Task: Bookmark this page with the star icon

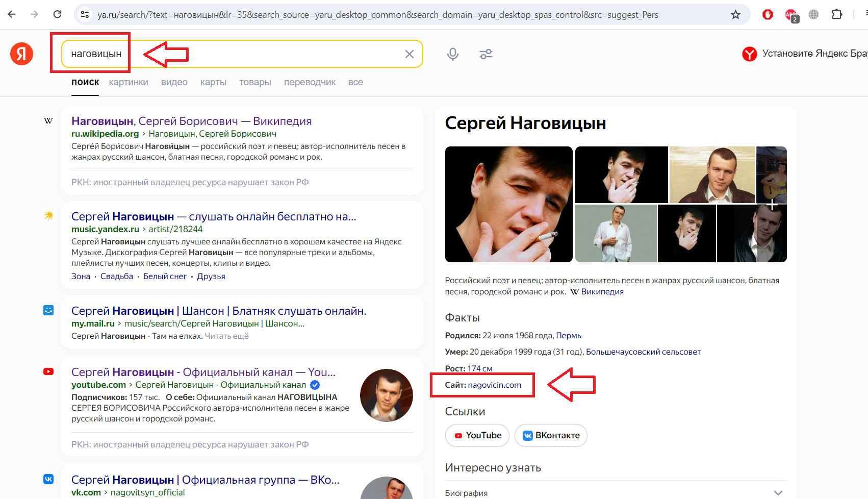Action: tap(735, 15)
